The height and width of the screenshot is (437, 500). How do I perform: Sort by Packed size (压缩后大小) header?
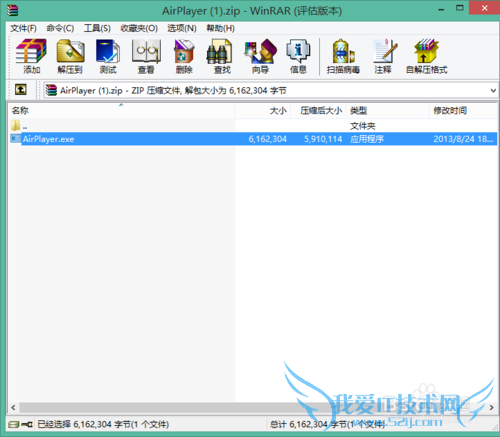point(319,110)
